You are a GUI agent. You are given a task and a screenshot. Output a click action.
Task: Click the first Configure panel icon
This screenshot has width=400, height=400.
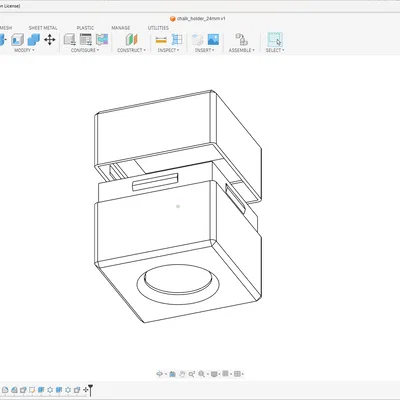coord(70,40)
